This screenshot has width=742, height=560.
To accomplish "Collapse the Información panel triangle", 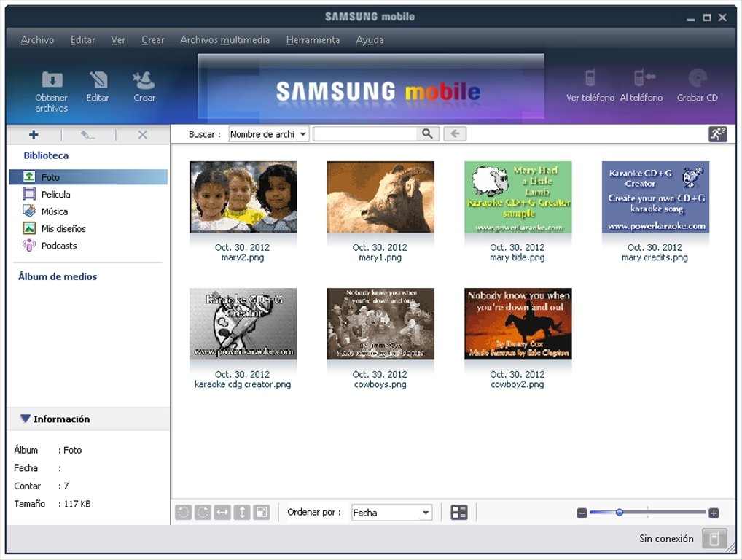I will (25, 419).
